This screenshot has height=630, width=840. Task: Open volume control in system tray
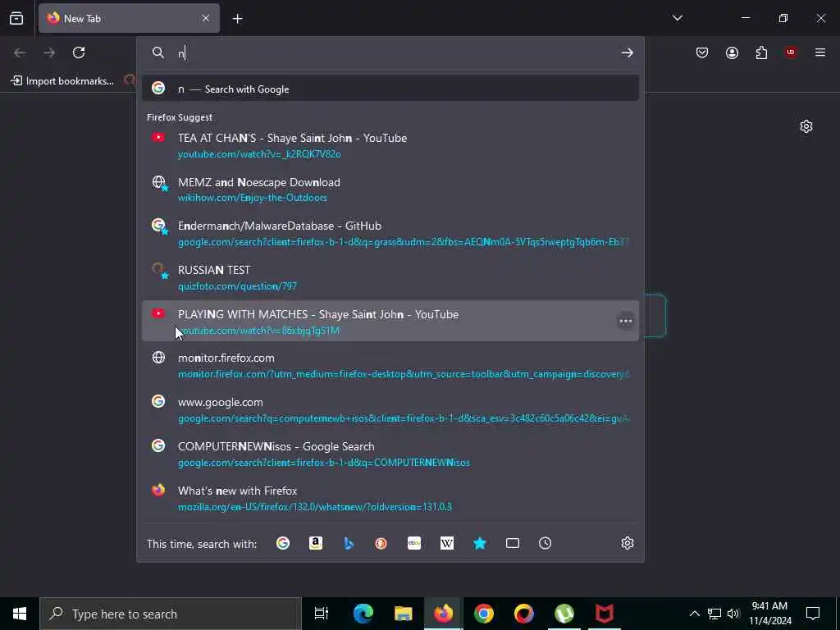click(733, 614)
